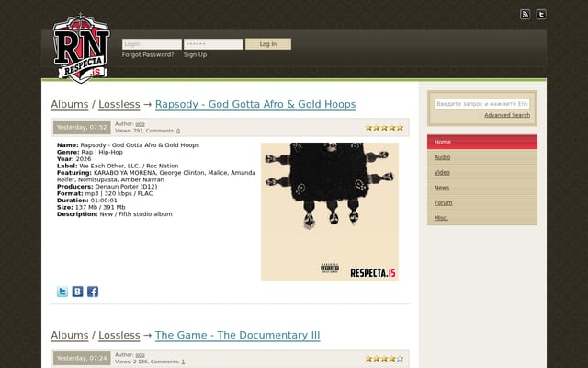The height and width of the screenshot is (368, 588).
Task: Select Home in sidebar menu
Action: pos(482,142)
